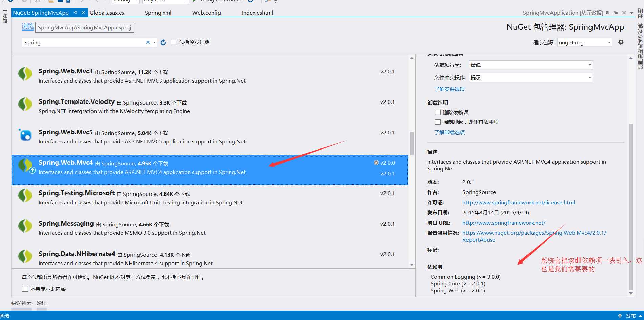The width and height of the screenshot is (644, 320).
Task: Check 强制卸载，即使有依赖项 option
Action: (438, 122)
